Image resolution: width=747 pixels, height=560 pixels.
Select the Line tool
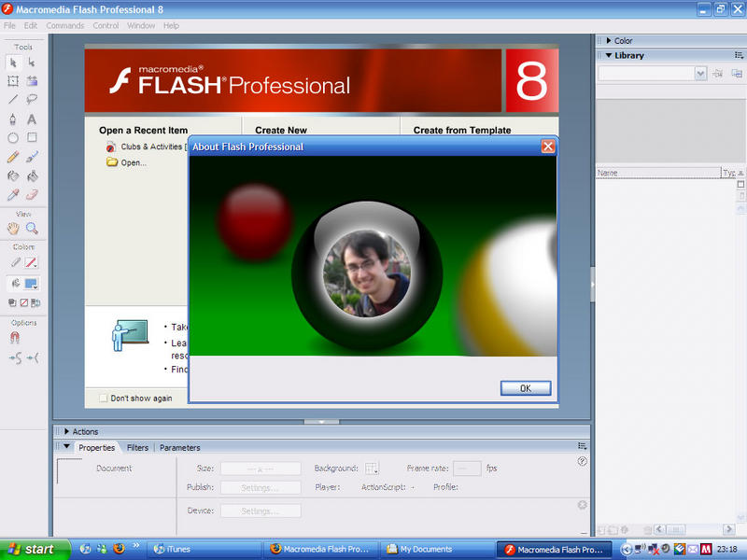(x=13, y=100)
